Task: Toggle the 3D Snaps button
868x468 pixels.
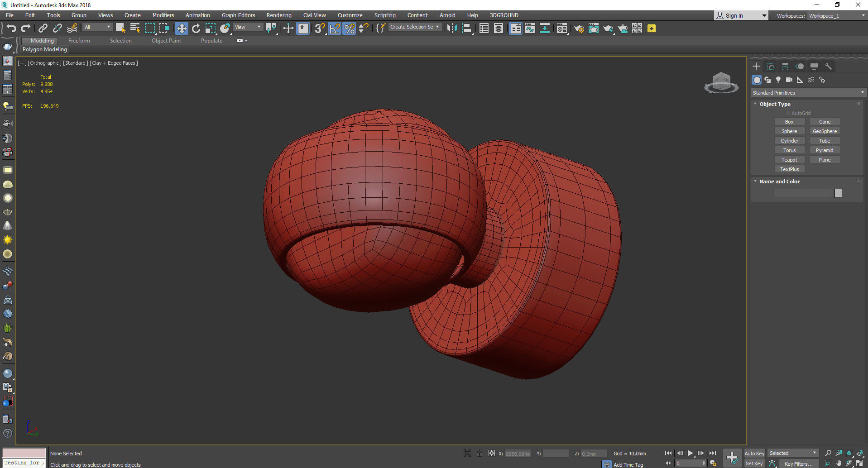Action: click(x=320, y=29)
